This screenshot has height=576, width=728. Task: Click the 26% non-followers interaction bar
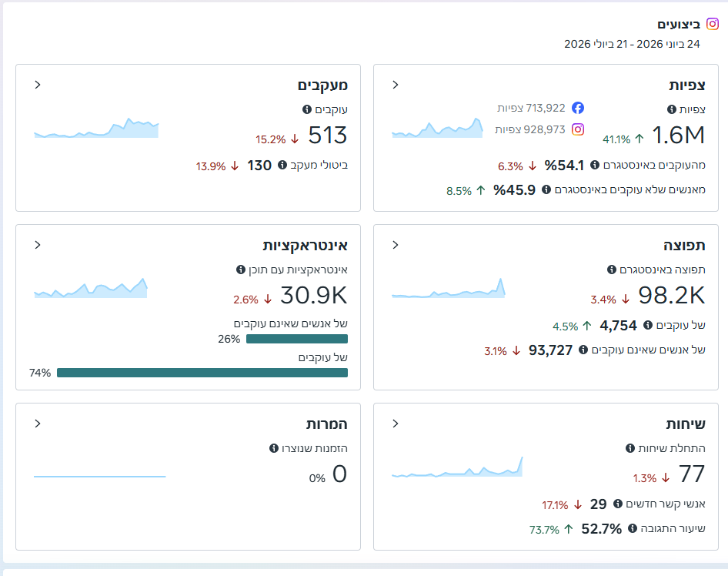coord(297,339)
